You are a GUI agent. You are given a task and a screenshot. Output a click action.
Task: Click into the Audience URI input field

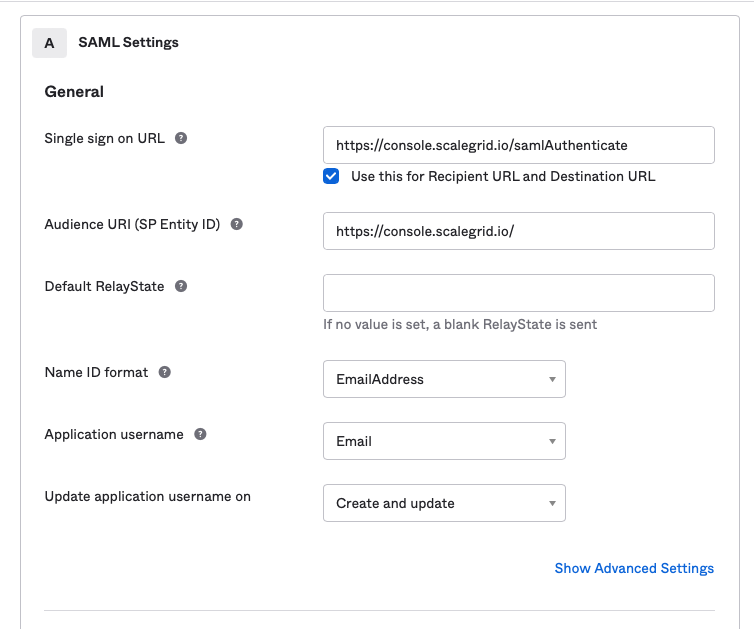click(x=518, y=231)
